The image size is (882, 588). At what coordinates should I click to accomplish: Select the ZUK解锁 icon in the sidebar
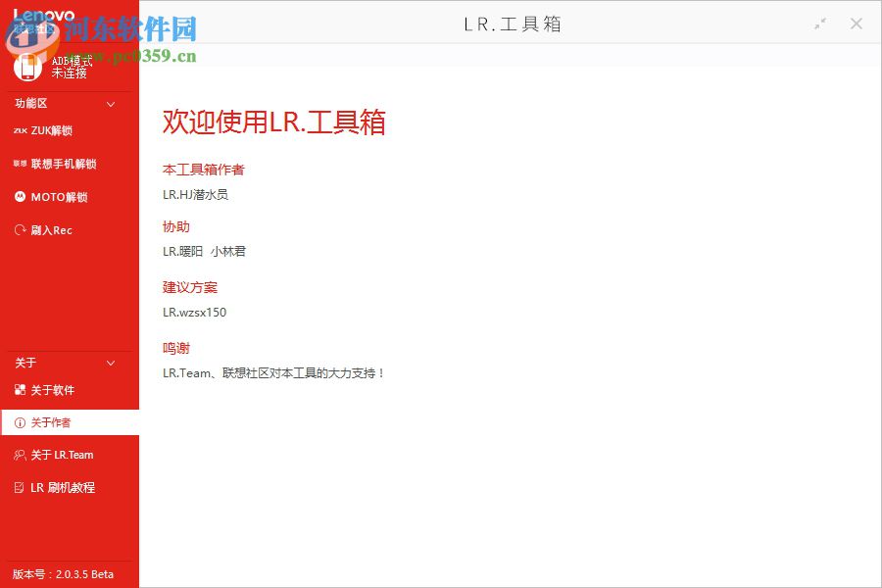coord(21,130)
